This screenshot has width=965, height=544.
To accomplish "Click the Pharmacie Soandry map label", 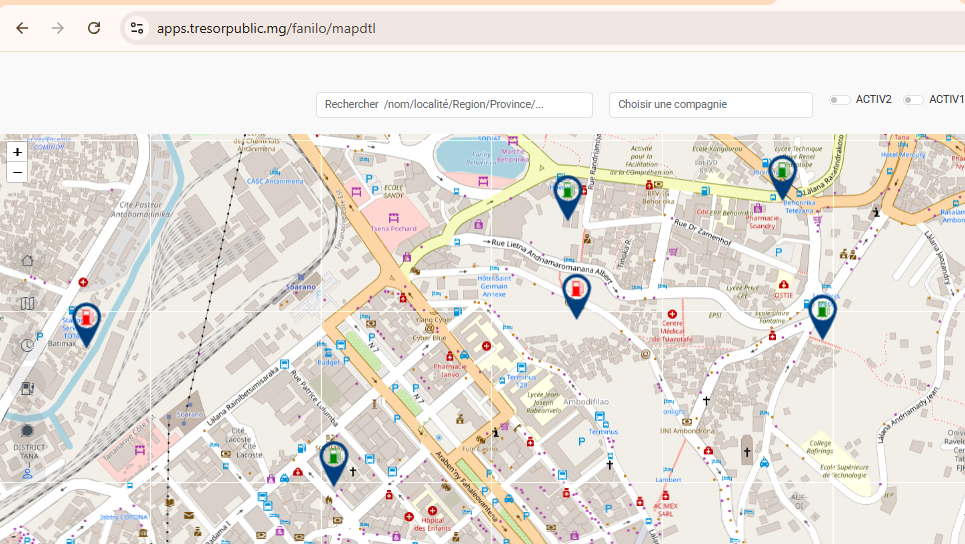I will point(762,222).
